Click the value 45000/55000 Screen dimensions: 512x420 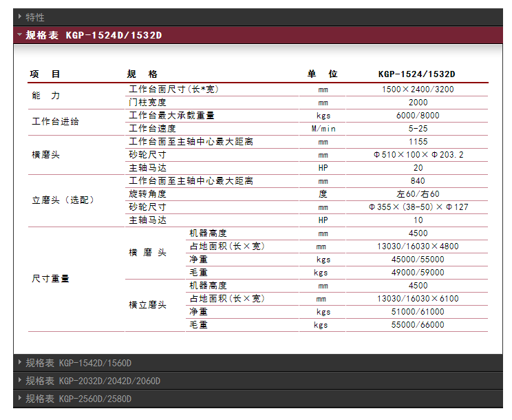418,260
